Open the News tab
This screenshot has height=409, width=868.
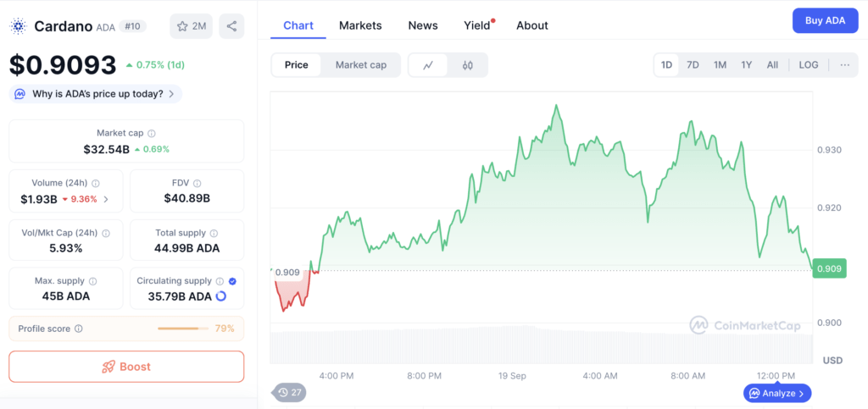pos(423,25)
